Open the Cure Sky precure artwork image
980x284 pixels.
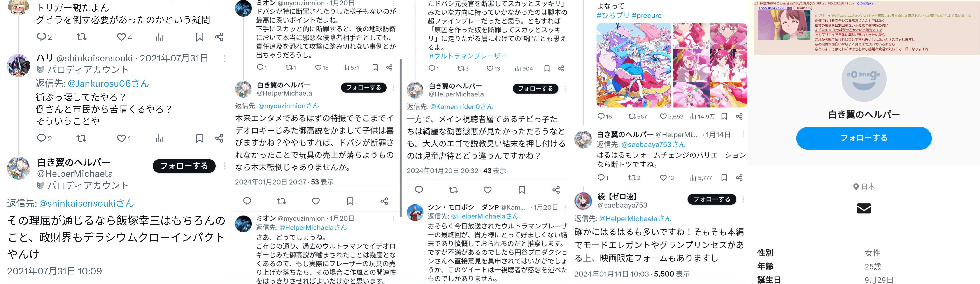(x=634, y=65)
